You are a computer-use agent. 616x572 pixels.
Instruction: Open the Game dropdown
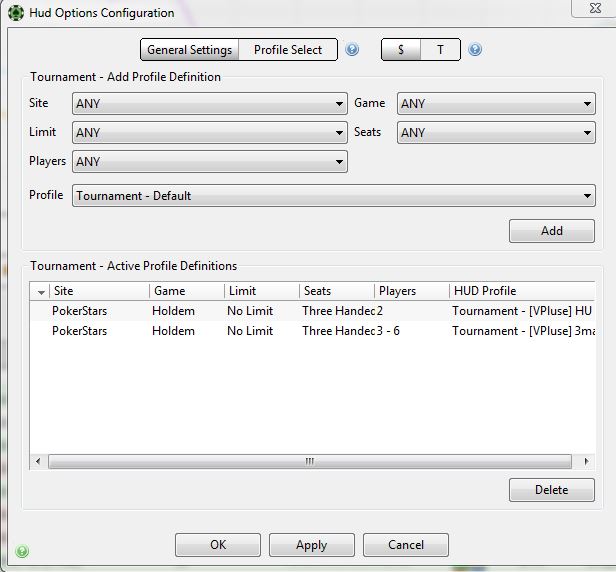pos(496,104)
